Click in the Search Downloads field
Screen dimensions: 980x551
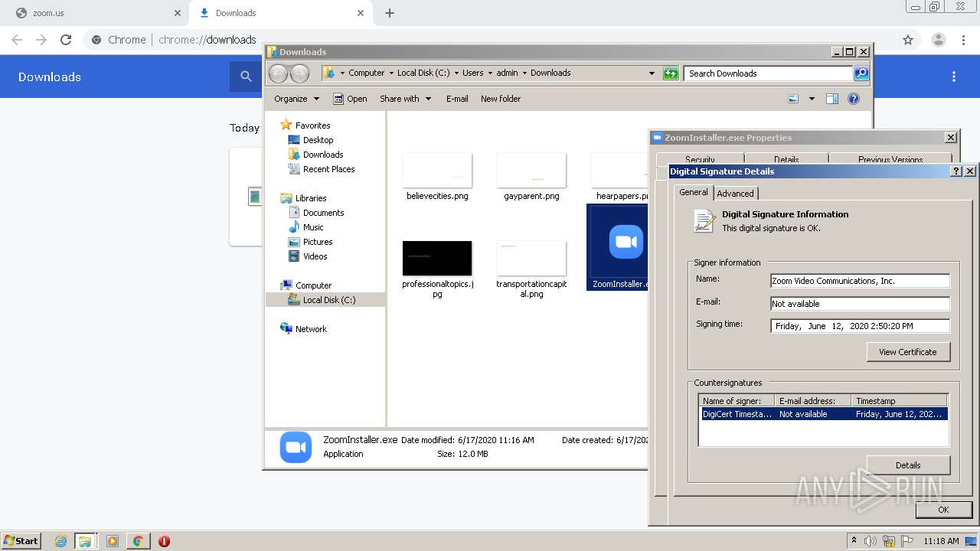(768, 73)
